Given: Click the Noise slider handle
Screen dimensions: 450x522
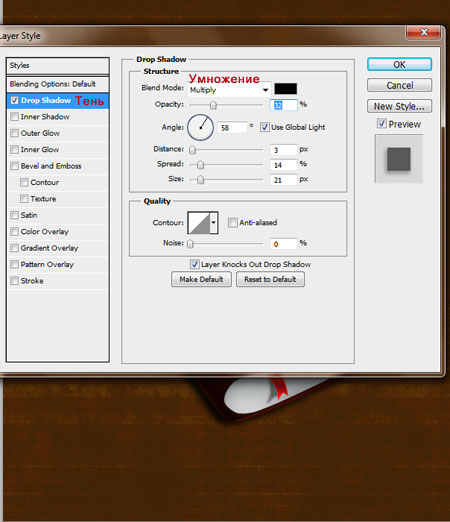Looking at the screenshot, I should tap(190, 244).
